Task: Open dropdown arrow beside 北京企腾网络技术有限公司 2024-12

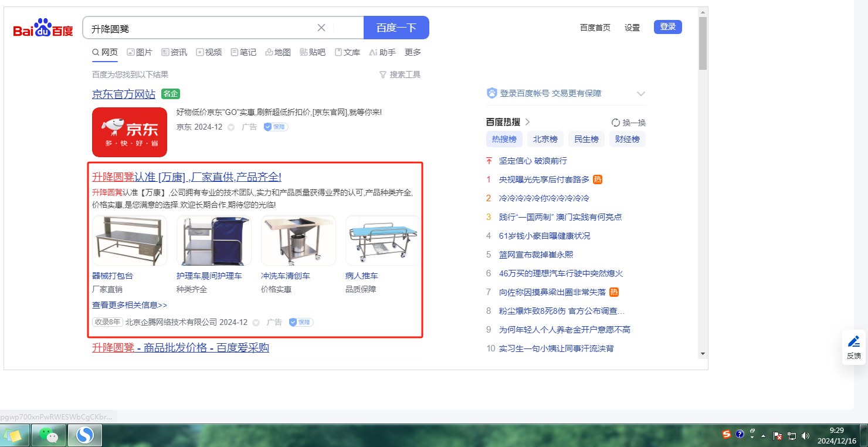Action: click(256, 323)
